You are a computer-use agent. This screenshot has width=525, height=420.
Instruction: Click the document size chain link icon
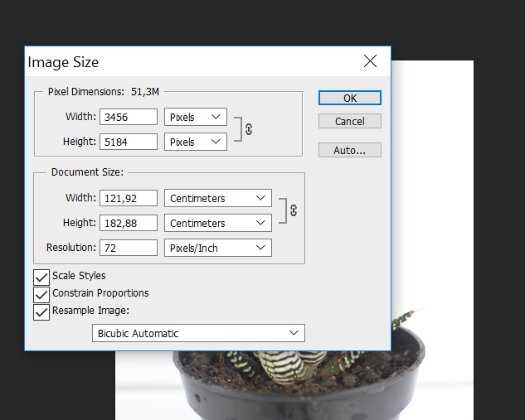[x=294, y=210]
